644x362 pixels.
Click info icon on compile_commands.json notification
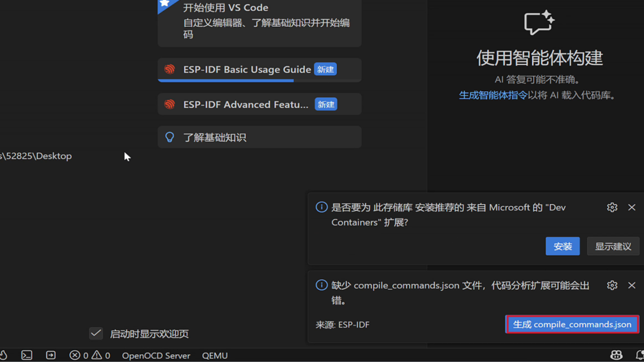click(x=321, y=285)
